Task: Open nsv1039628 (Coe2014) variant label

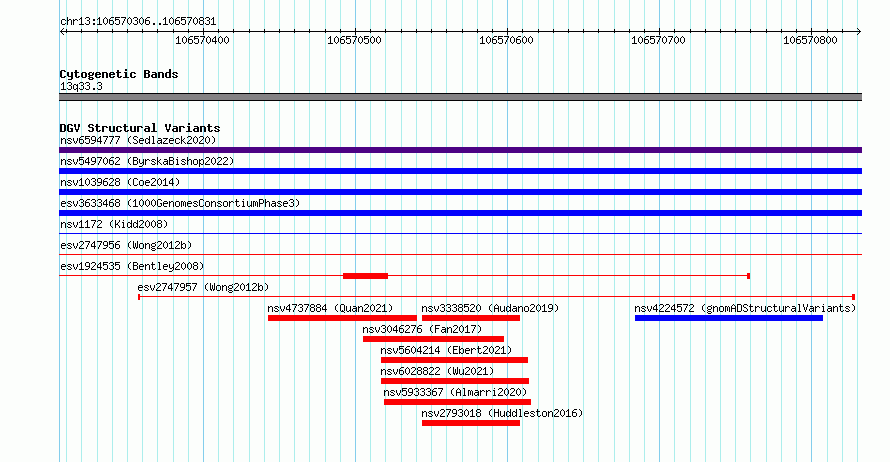Action: point(120,182)
